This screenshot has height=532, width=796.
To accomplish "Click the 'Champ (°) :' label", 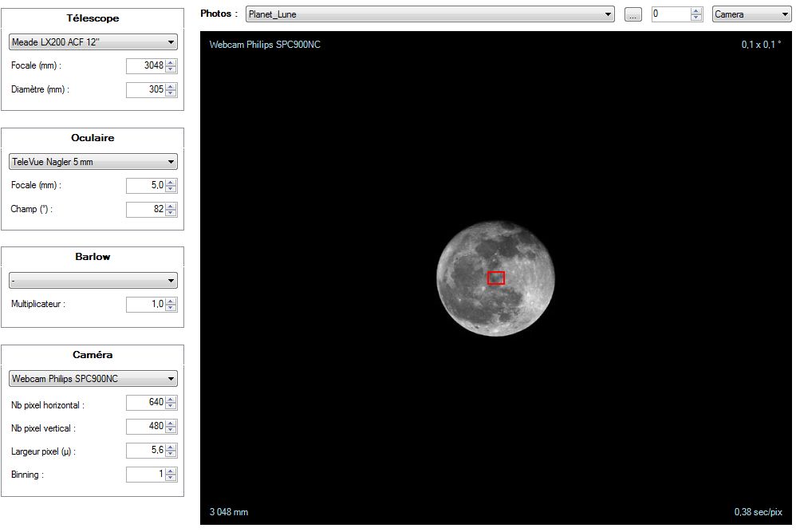I will click(x=31, y=209).
